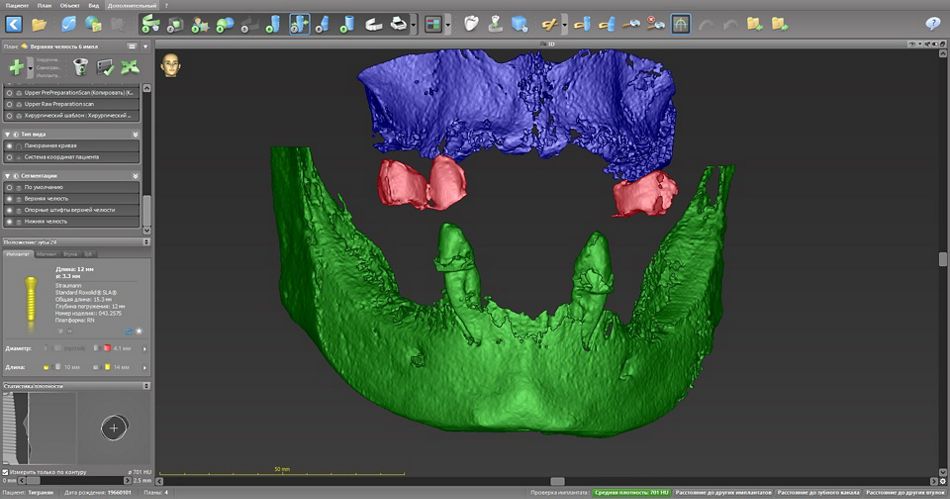The height and width of the screenshot is (499, 950).
Task: Select the red 4.1 мм diameter swatch
Action: (x=107, y=349)
